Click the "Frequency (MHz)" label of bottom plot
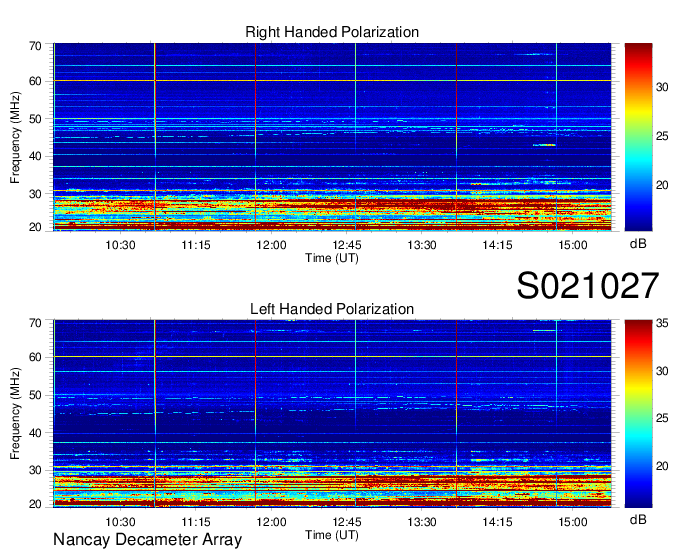The width and height of the screenshot is (680, 552). click(15, 414)
